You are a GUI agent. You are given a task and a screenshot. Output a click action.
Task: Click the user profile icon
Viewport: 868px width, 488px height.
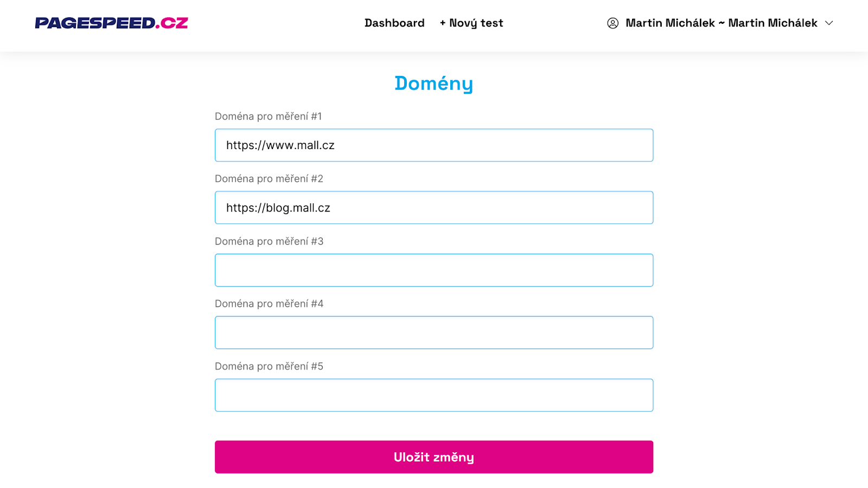612,23
